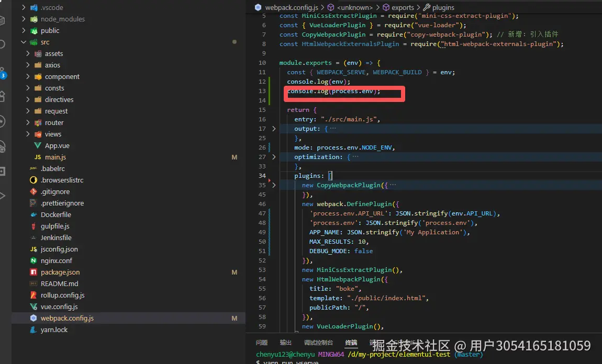Click the .prettierignore file icon
Screen dimensions: 602x364
pos(34,203)
